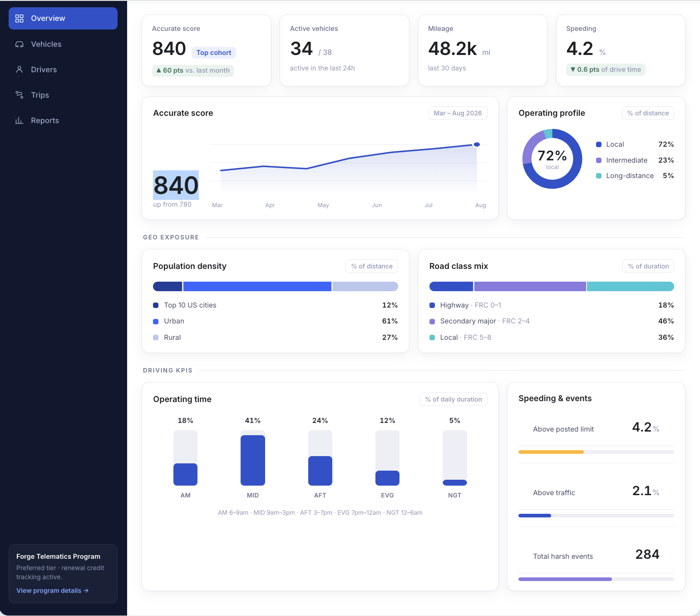Click the Top 10 US cities legend swatch
Image resolution: width=700 pixels, height=616 pixels.
pos(156,305)
